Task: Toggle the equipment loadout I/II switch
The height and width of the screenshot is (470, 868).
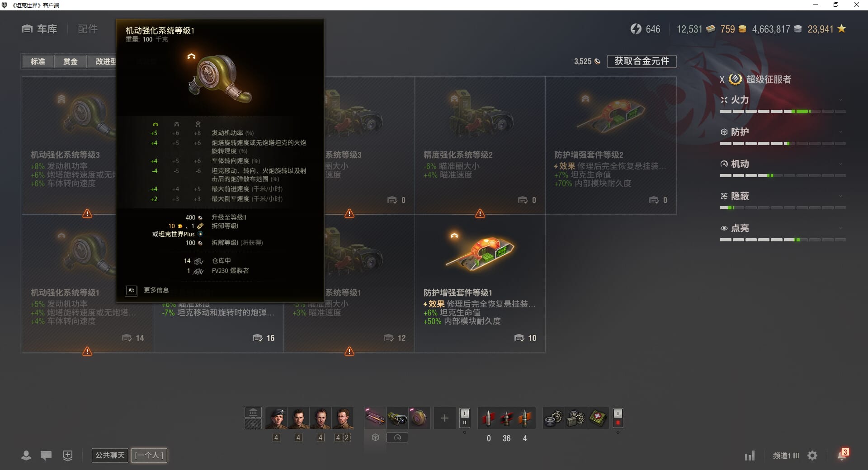Action: [x=464, y=418]
